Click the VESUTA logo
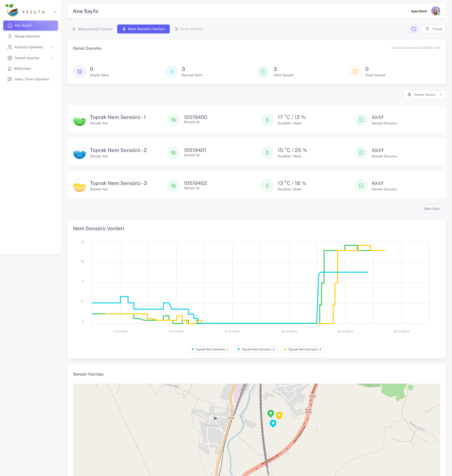The image size is (452, 476). (25, 11)
